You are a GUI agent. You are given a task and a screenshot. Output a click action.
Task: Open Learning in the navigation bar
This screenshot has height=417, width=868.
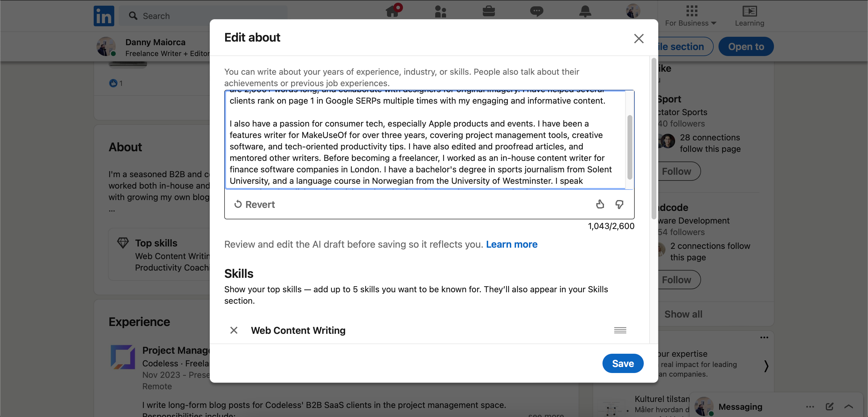(x=750, y=15)
